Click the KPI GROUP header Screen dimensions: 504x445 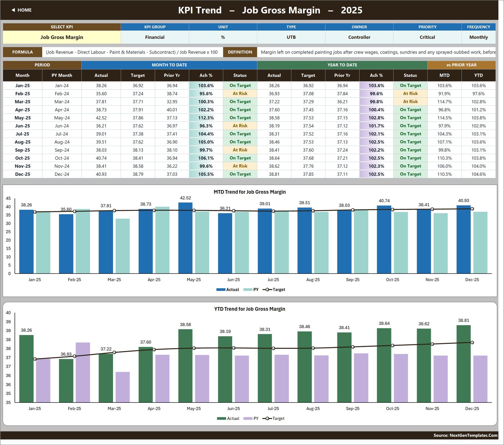click(155, 27)
